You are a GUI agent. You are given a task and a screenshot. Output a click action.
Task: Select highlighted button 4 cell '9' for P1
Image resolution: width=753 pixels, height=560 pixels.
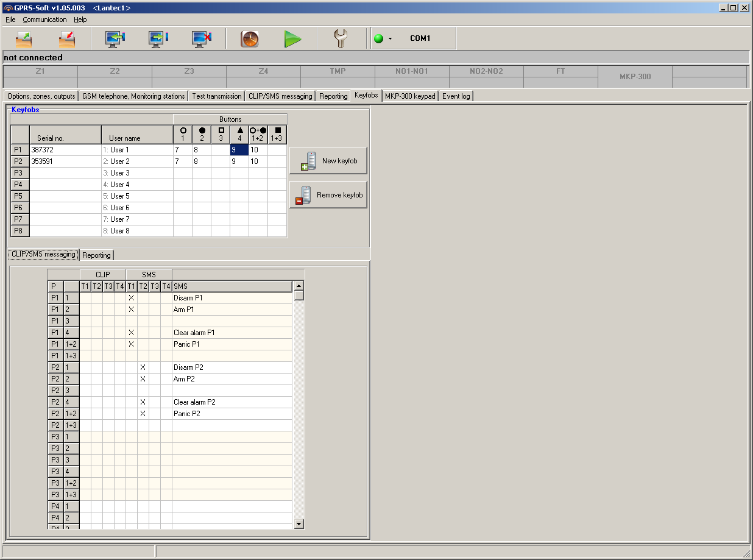pos(239,150)
